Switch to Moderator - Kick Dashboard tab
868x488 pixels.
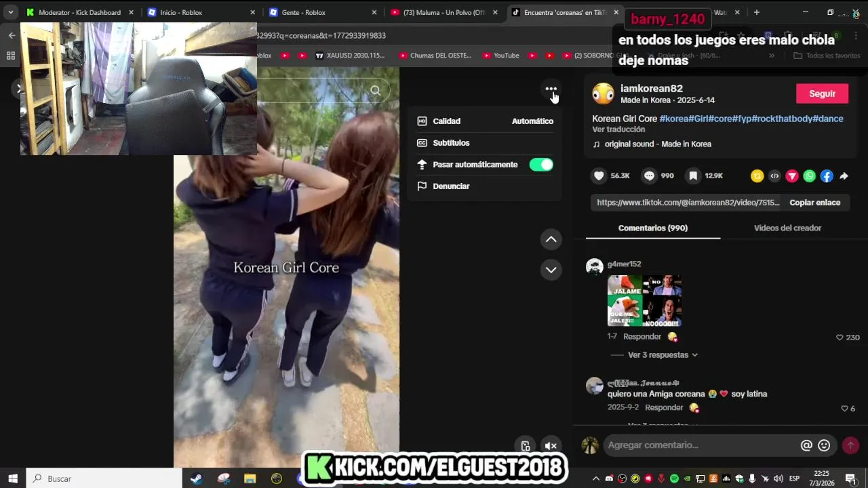(80, 12)
